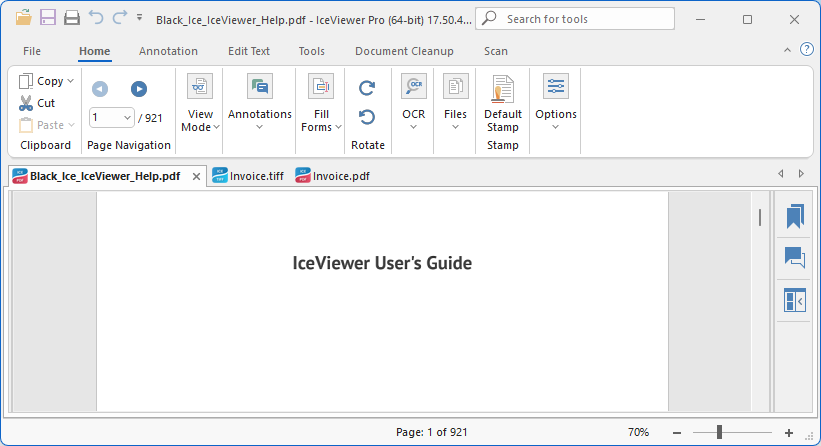This screenshot has width=821, height=446.
Task: Go to the next page arrow
Action: click(139, 89)
